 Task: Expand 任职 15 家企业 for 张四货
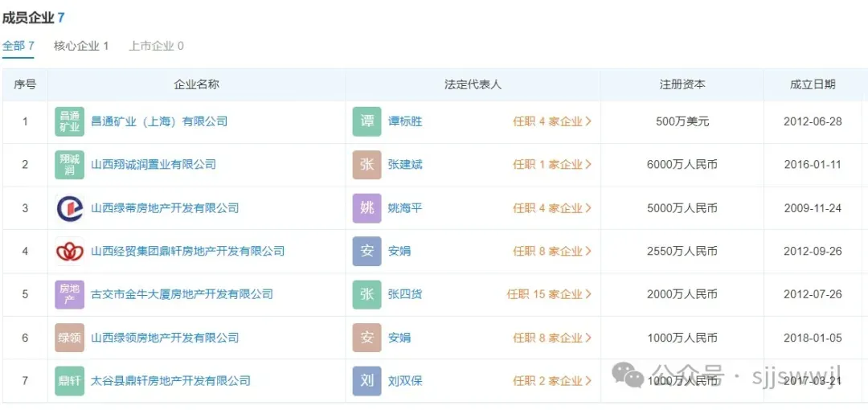tap(549, 294)
